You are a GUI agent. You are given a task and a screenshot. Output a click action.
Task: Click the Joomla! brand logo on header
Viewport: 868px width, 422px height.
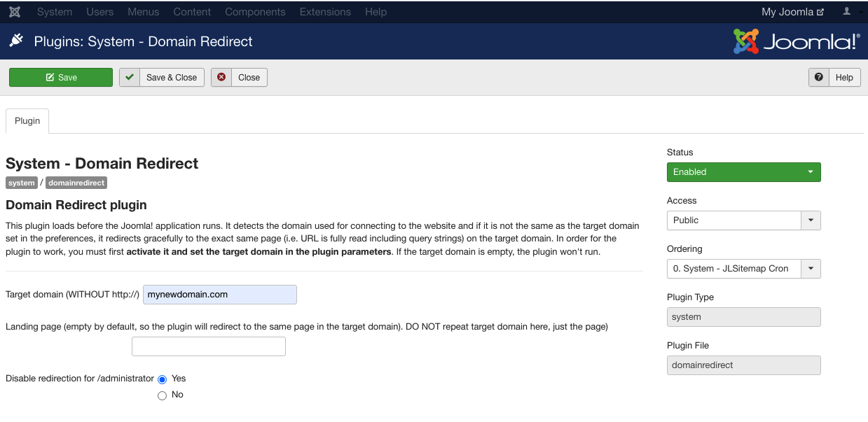click(796, 41)
